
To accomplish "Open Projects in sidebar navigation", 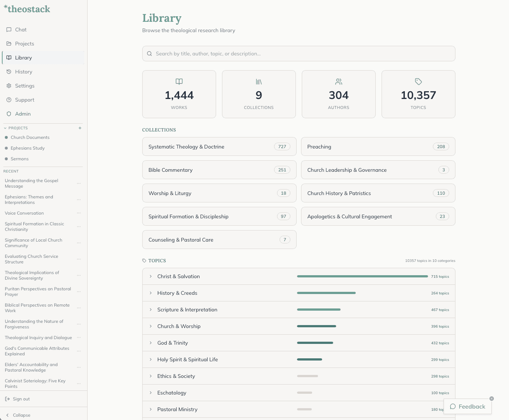I will (43, 44).
